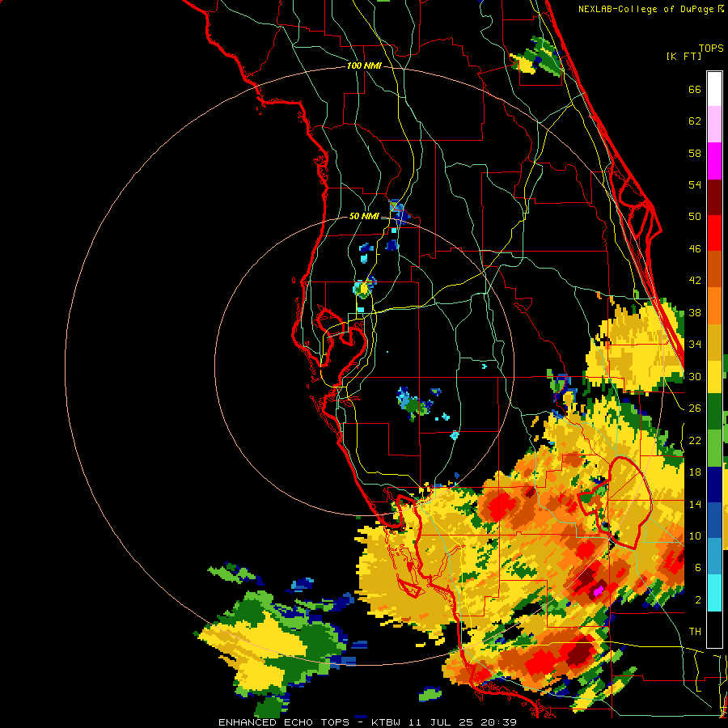Click the legend value 58
The height and width of the screenshot is (728, 728).
[x=695, y=153]
